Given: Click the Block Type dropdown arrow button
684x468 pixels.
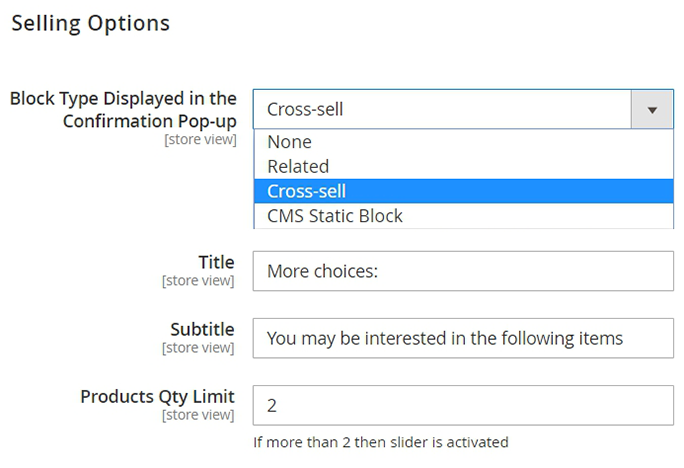Looking at the screenshot, I should 652,109.
